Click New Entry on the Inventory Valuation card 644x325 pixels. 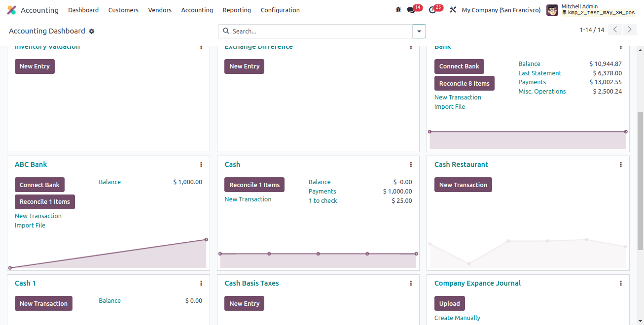pos(35,66)
